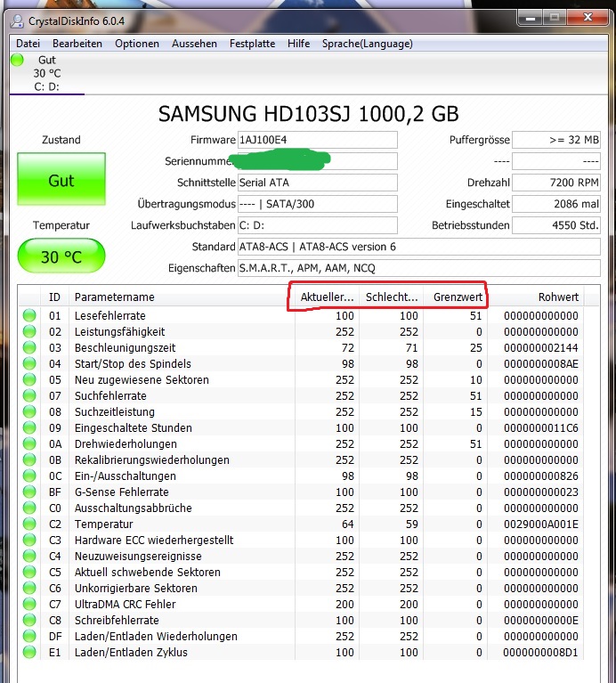Screen dimensions: 616x683
Task: Select the G-Sense Fehlerrate parameter name
Action: click(x=121, y=492)
